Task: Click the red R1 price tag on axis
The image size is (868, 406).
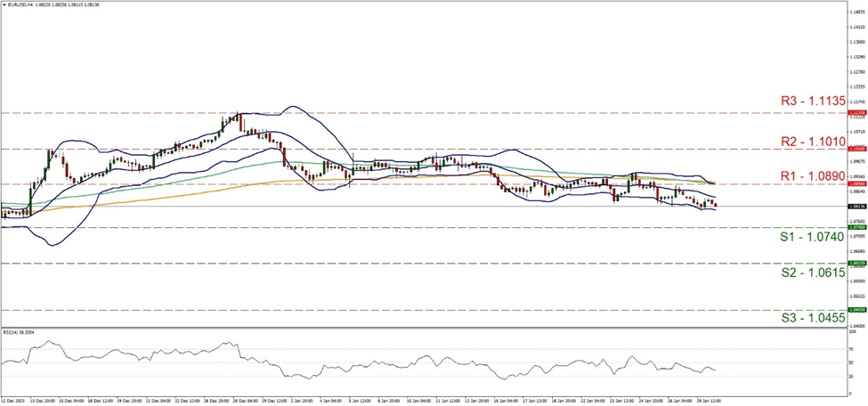Action: click(857, 184)
